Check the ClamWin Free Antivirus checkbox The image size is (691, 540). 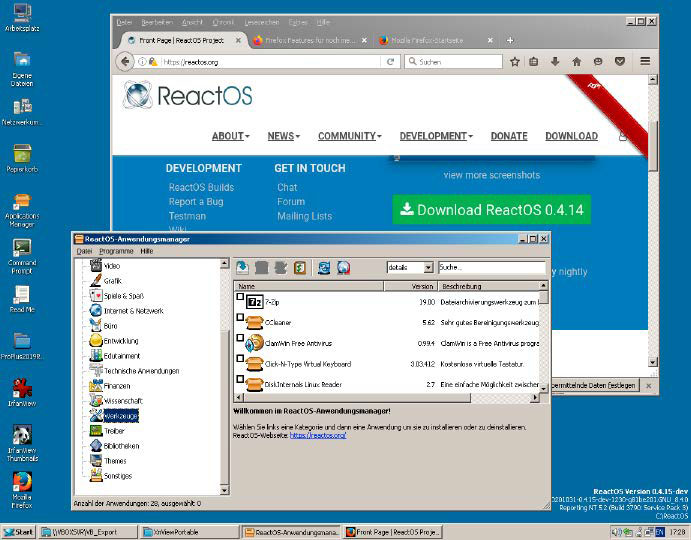[x=240, y=338]
